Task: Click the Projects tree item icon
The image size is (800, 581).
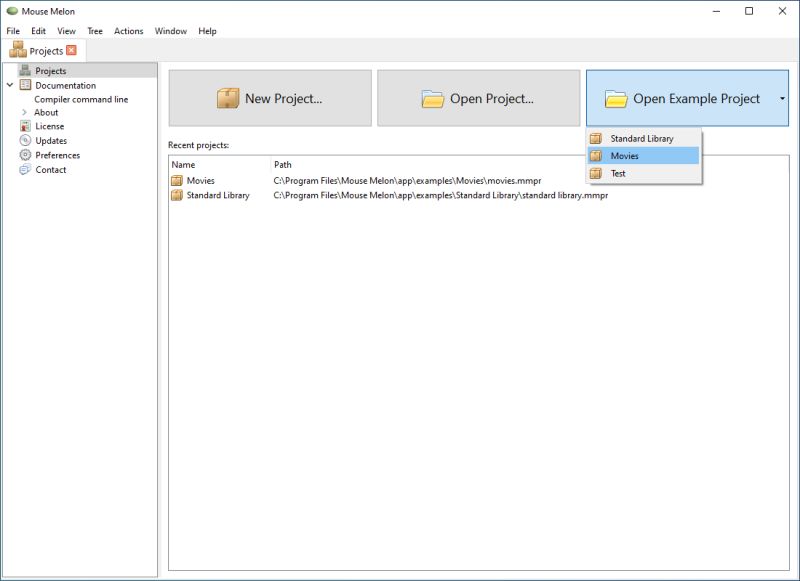Action: [x=25, y=70]
